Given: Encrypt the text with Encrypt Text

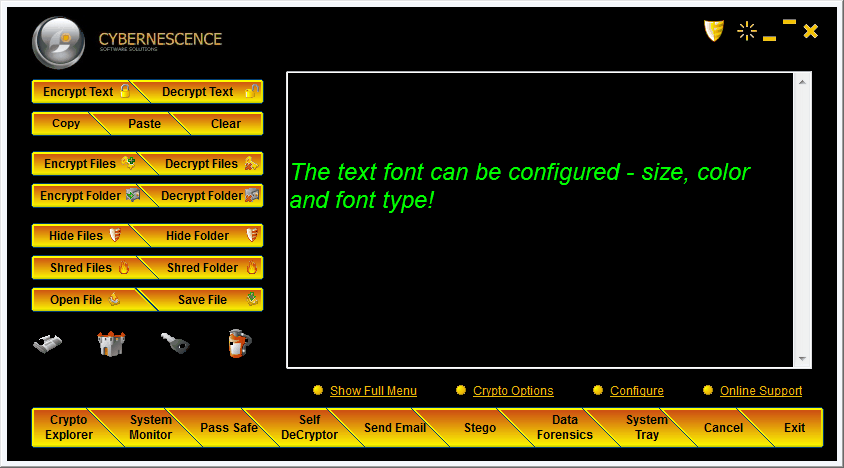Looking at the screenshot, I should tap(85, 92).
